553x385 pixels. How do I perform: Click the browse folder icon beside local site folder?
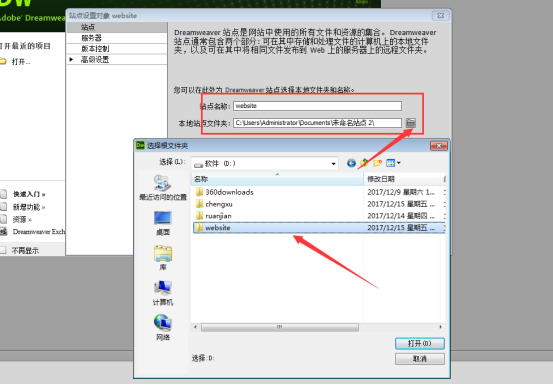click(x=410, y=123)
